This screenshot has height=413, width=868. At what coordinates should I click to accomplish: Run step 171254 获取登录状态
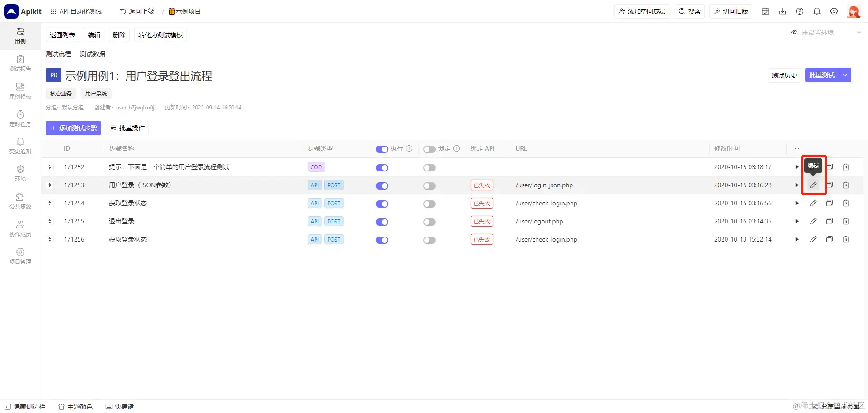[x=797, y=203]
